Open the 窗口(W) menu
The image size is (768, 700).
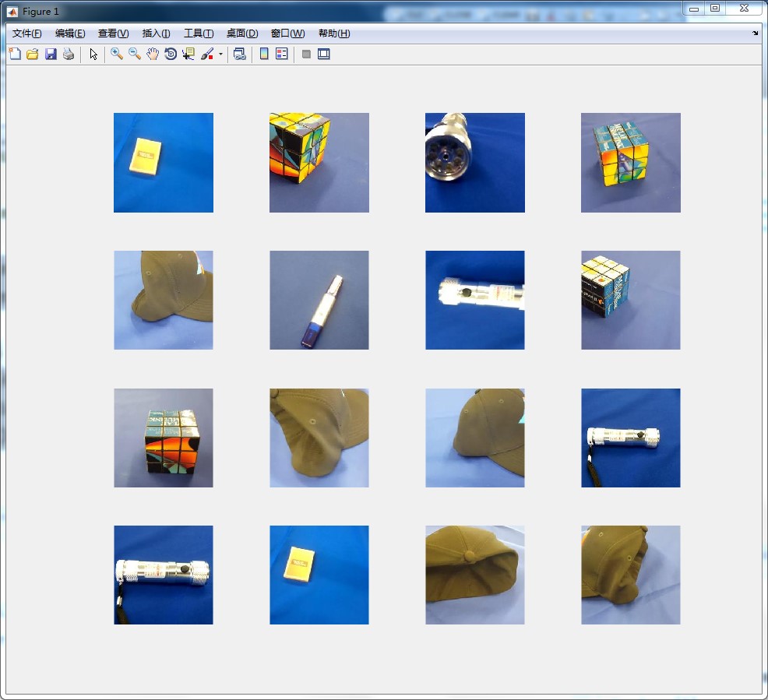coord(287,33)
